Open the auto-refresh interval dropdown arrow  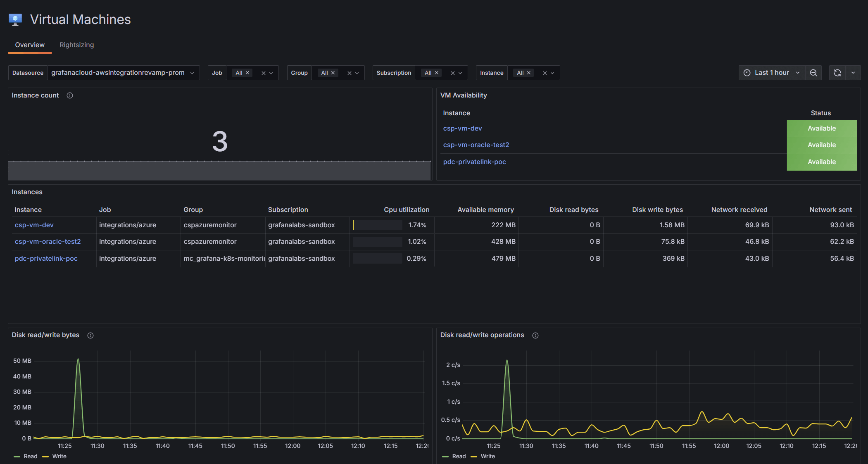tap(854, 72)
